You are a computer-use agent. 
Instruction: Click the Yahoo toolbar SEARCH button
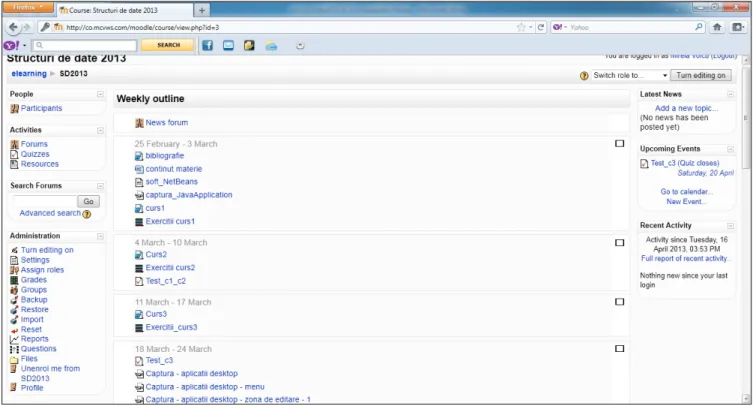tap(168, 45)
